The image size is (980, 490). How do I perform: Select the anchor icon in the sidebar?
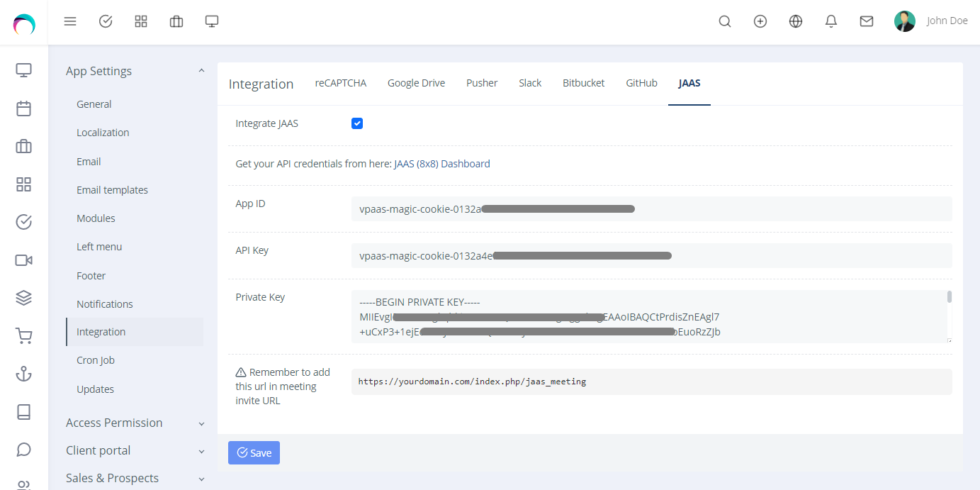point(23,374)
